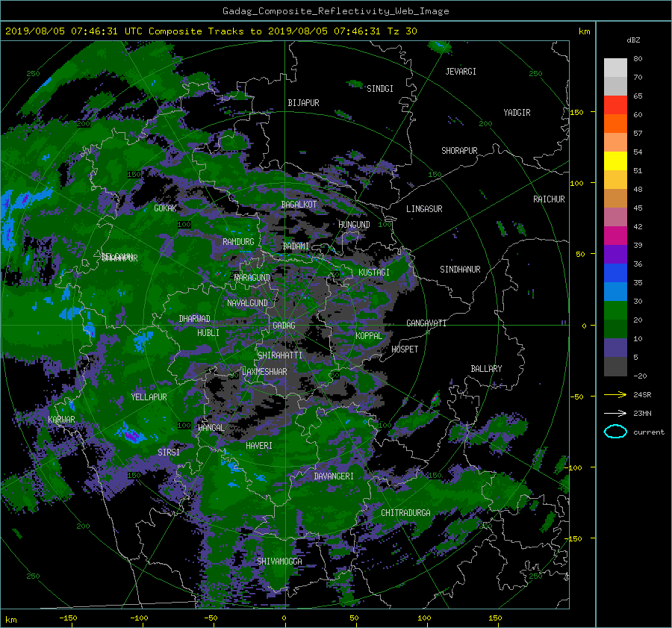Click the KARWAR coastal city label
This screenshot has width=672, height=628.
[x=61, y=420]
